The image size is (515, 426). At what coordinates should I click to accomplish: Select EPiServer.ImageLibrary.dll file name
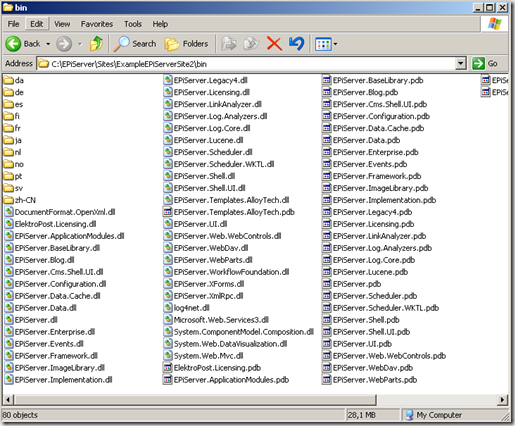click(60, 368)
